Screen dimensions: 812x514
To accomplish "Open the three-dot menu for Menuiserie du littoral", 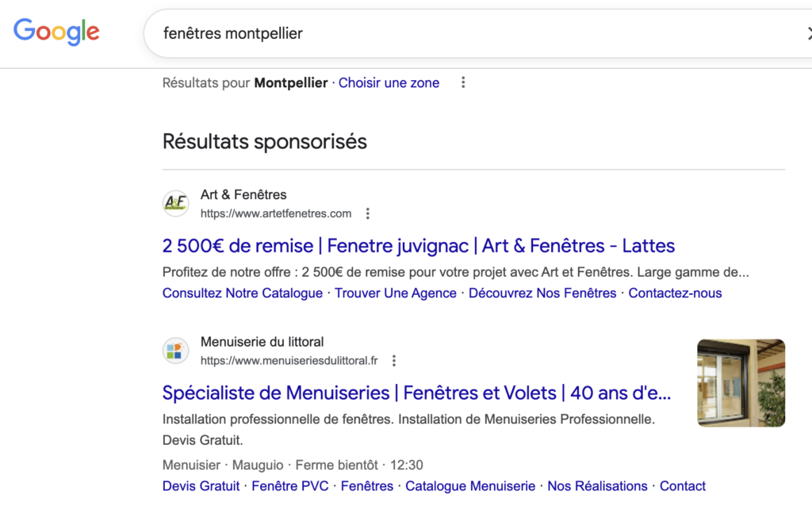I will point(394,359).
